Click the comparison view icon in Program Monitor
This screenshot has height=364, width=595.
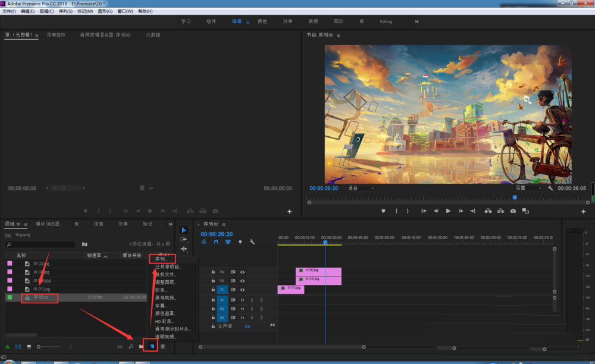525,211
